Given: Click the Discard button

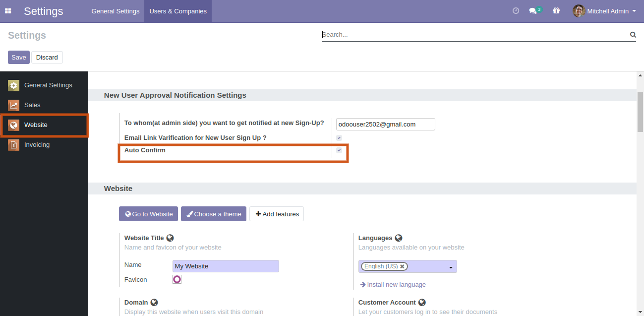Looking at the screenshot, I should 47,58.
